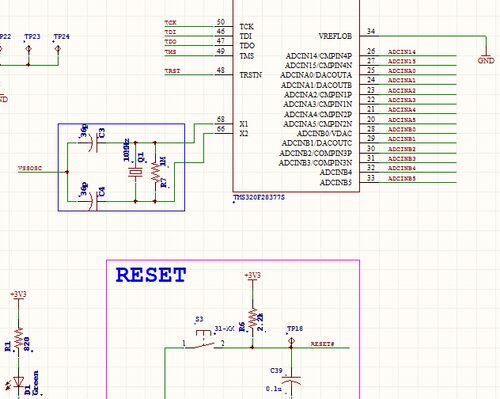Viewport: 500px width, 399px height.
Task: Click the 36p value beside C3
Action: coord(84,131)
